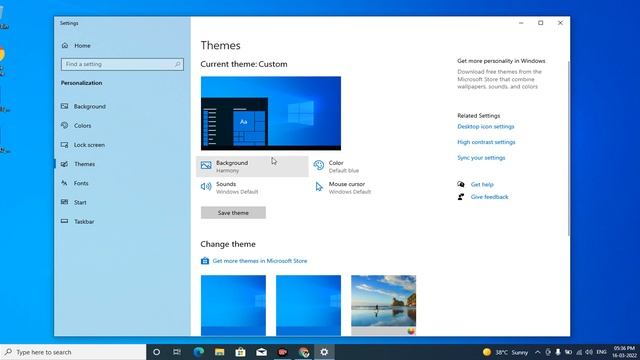Select the beach landscape theme thumbnail

pyautogui.click(x=383, y=305)
